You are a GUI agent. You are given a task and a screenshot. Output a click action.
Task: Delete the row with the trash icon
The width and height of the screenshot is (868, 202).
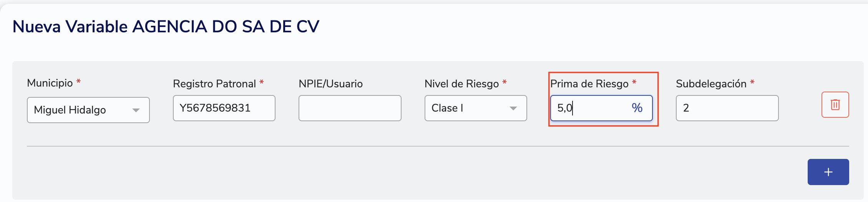click(x=835, y=105)
